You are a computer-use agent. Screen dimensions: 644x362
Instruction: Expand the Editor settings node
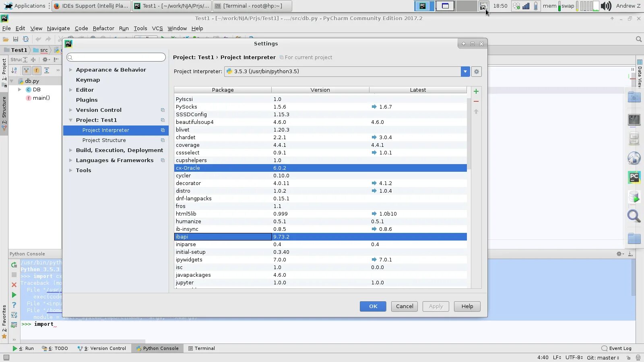pos(71,90)
